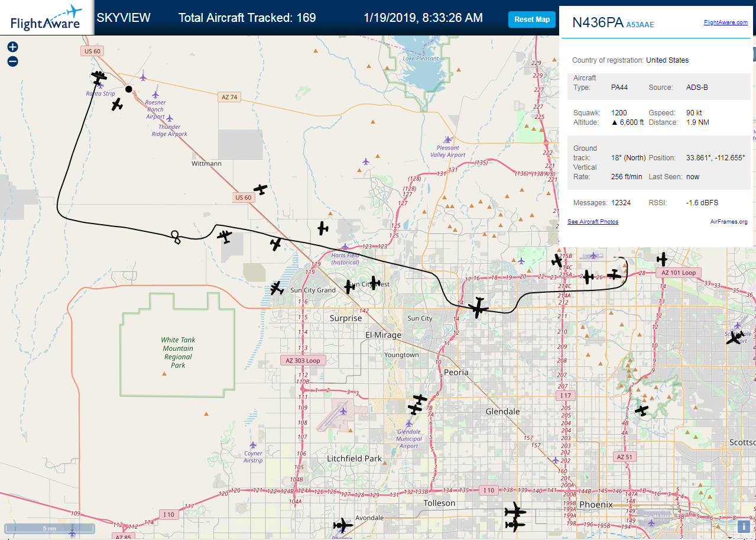Screen dimensions: 756x540
Task: Click the Reset Map button
Action: coord(532,20)
